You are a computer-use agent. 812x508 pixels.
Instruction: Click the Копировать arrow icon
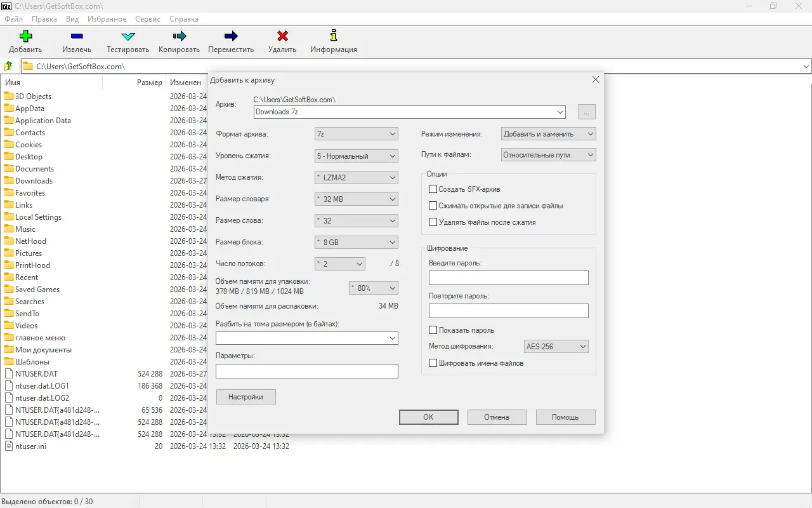click(179, 37)
